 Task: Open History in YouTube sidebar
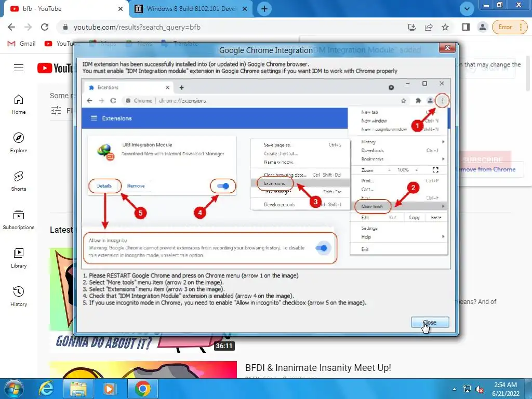[19, 296]
